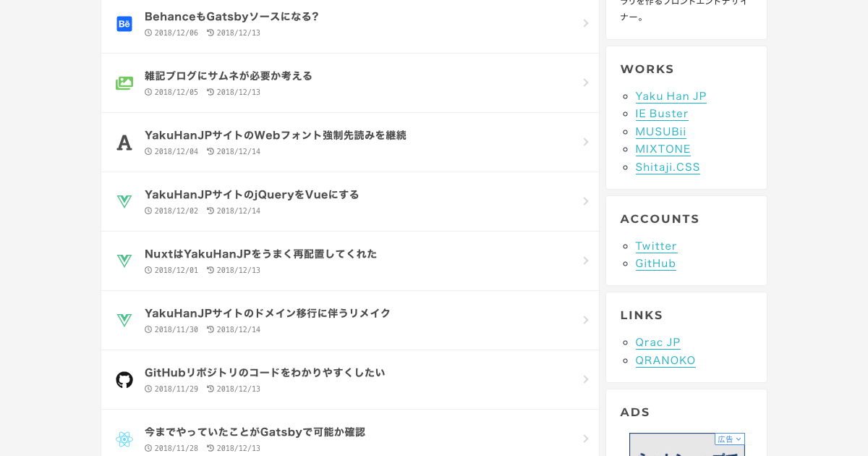Expand the chevron on the GitHubリポジトリ article row
The width and height of the screenshot is (868, 456).
586,379
